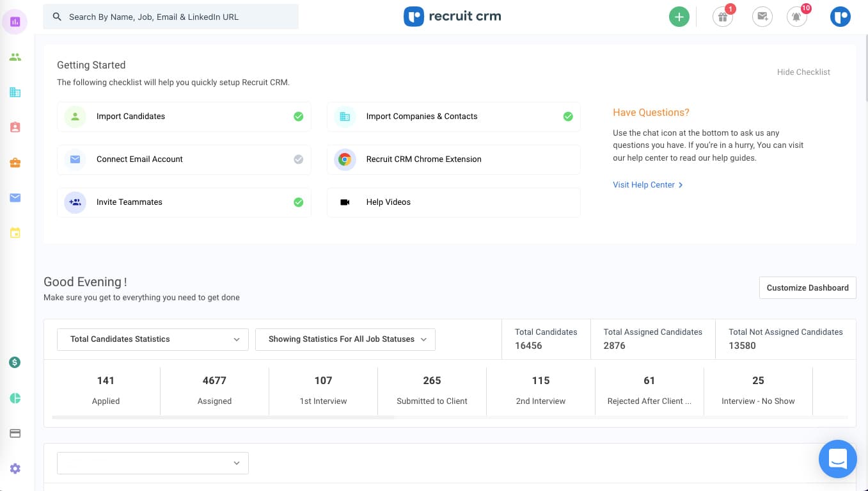Open the Candidates icon in the sidebar
Image resolution: width=868 pixels, height=491 pixels.
tap(15, 57)
